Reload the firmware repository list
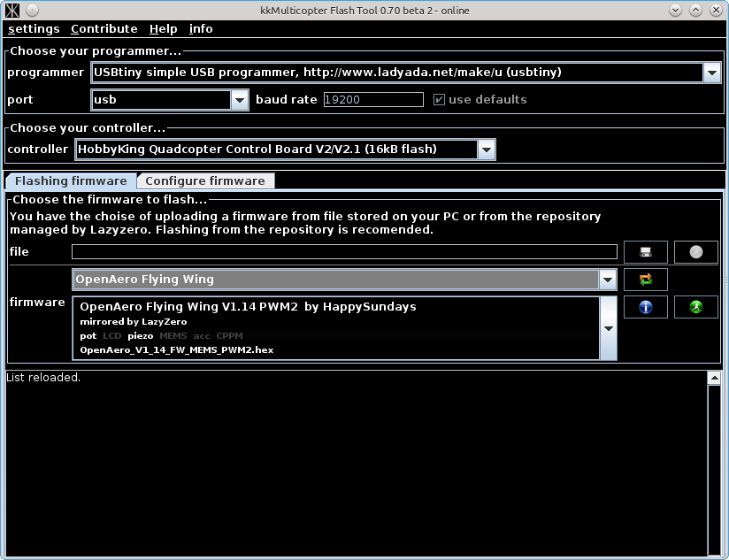 [x=646, y=280]
